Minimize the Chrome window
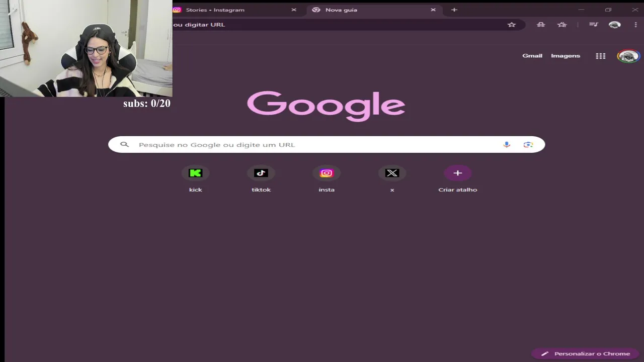This screenshot has width=644, height=362. (x=581, y=10)
